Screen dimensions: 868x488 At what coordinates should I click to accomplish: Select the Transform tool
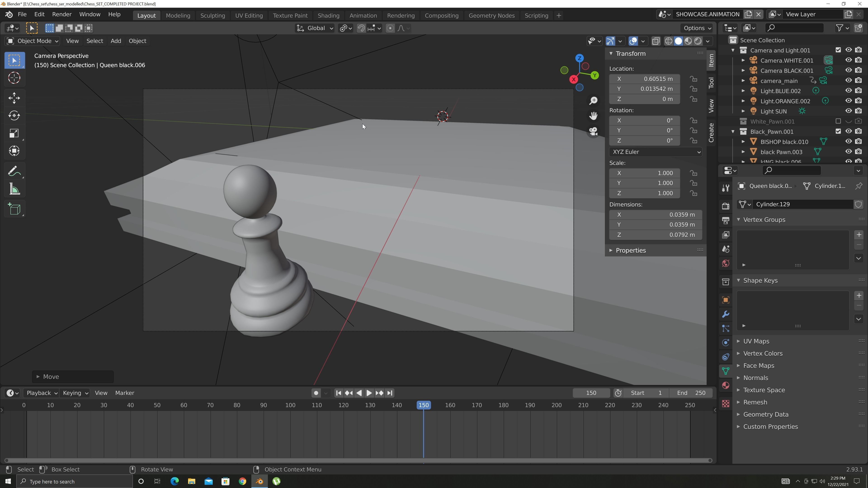14,150
